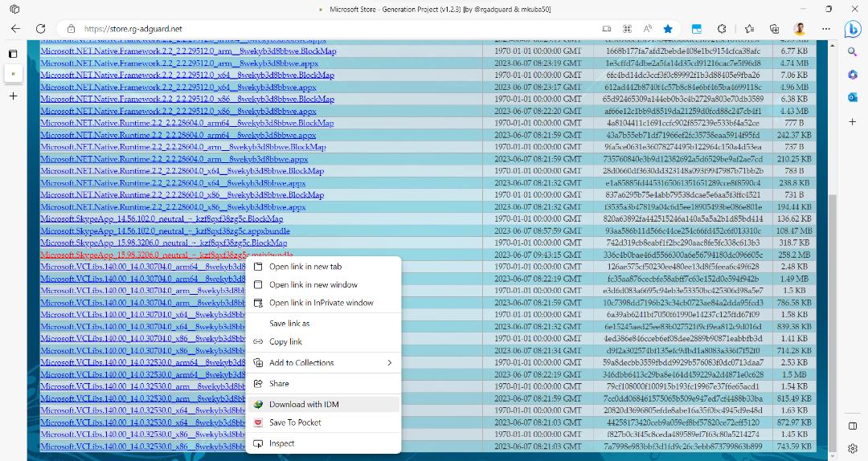Open VCLibs 14.0.30704.0 arm64 link with 2.48 KB size
This screenshot has width=868, height=461.
(143, 267)
